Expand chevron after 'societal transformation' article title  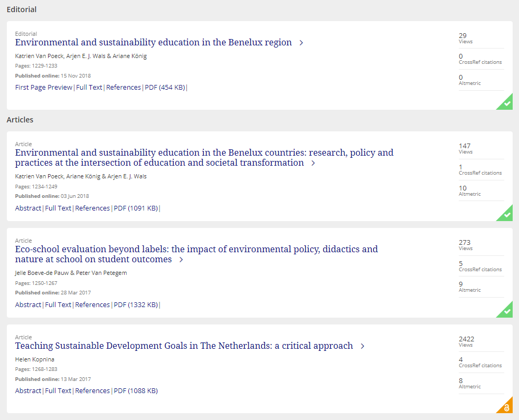313,163
